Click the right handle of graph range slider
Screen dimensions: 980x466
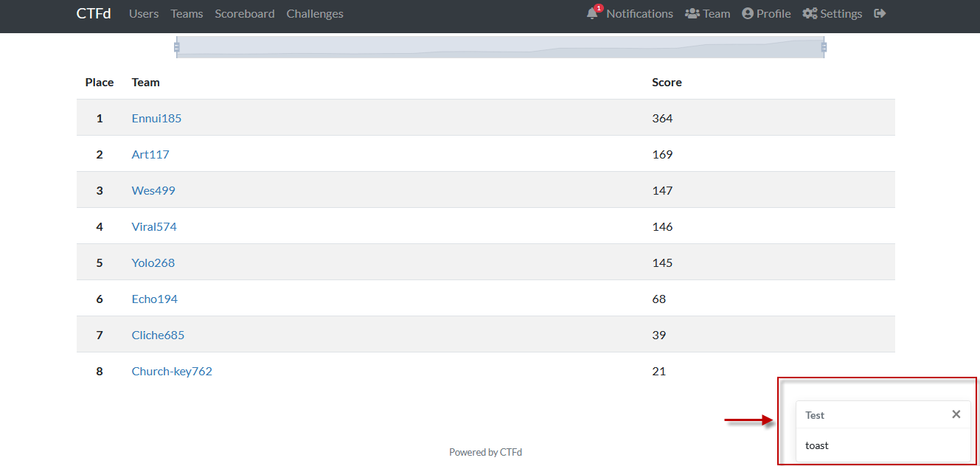824,47
